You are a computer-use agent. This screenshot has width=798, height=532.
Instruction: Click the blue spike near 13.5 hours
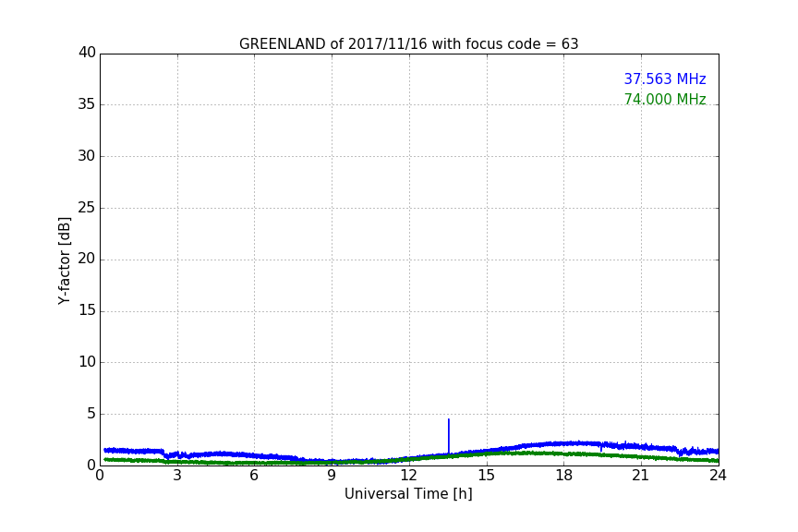448,436
